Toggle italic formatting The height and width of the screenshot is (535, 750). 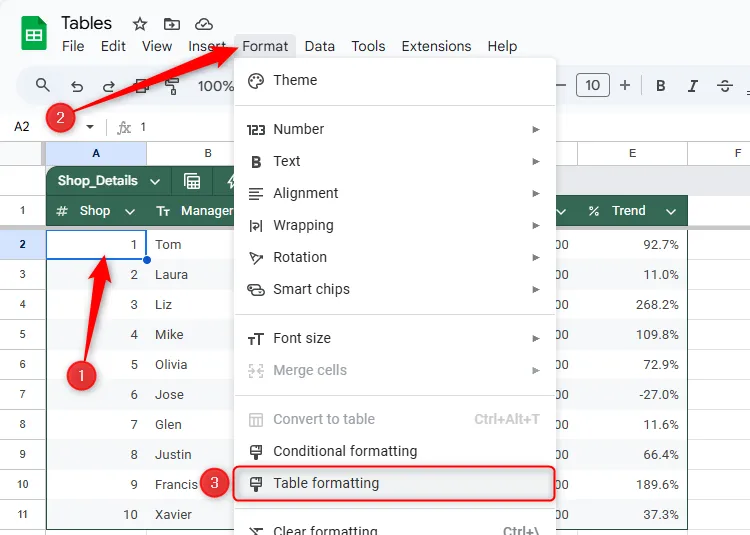(693, 86)
